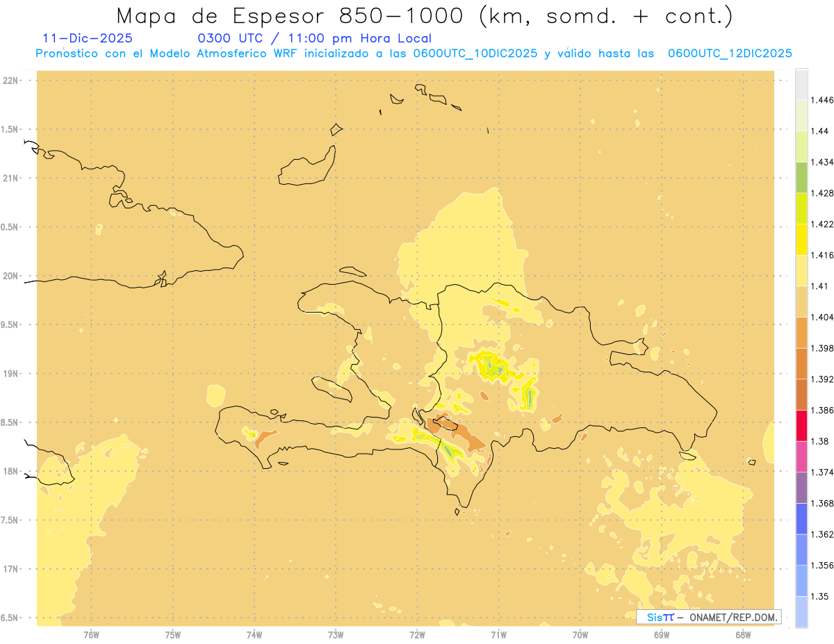
Task: Click the 1.416 value on the color scale
Action: click(x=823, y=255)
